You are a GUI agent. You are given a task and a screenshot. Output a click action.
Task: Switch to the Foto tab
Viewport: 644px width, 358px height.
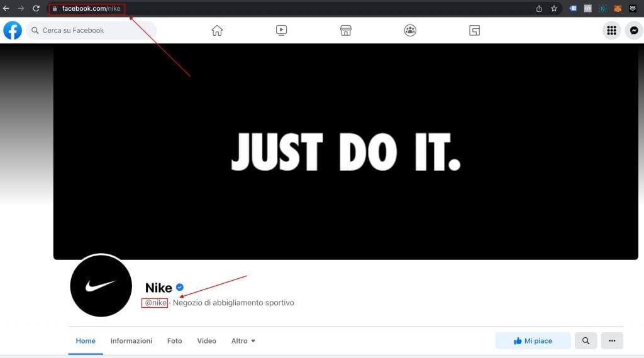tap(175, 341)
